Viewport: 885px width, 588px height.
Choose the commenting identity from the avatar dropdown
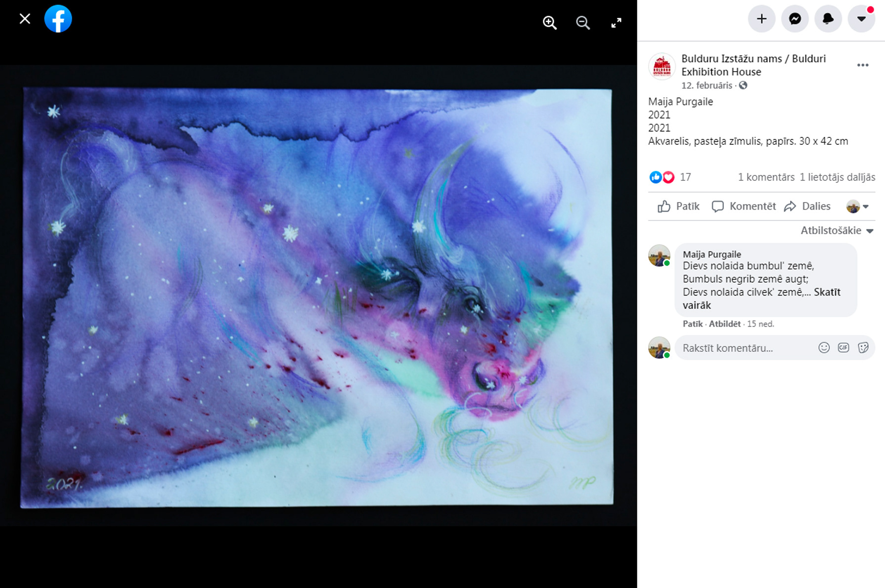pos(857,207)
